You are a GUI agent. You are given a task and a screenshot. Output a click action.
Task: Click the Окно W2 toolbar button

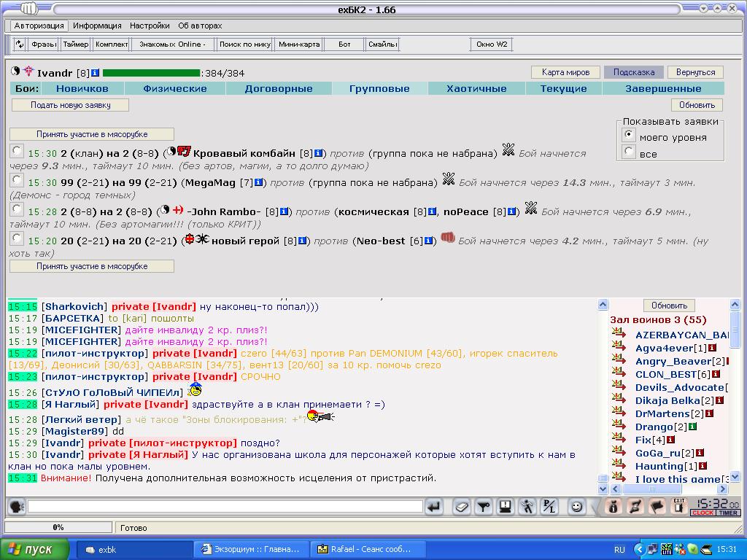(492, 44)
